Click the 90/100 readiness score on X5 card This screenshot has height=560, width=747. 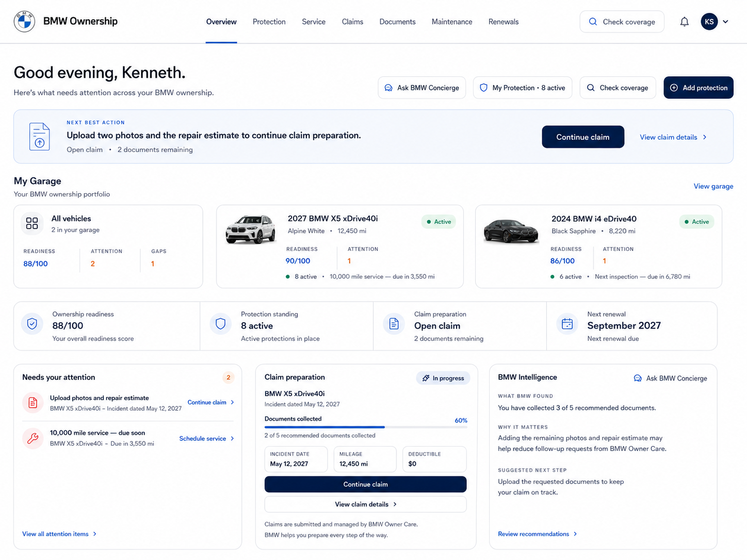coord(298,261)
